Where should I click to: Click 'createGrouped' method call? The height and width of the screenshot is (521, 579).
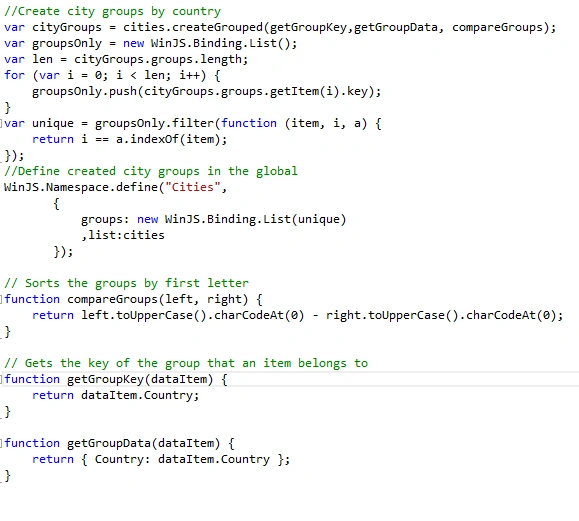pos(217,27)
